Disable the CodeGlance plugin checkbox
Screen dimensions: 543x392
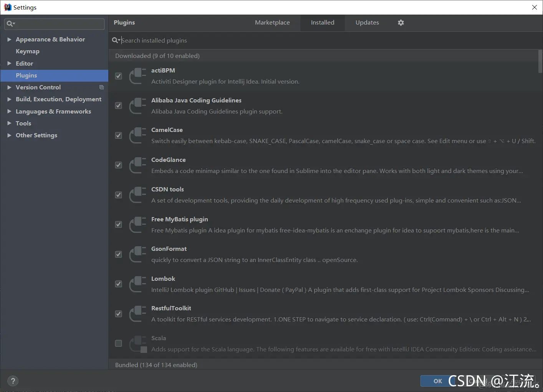click(x=119, y=165)
